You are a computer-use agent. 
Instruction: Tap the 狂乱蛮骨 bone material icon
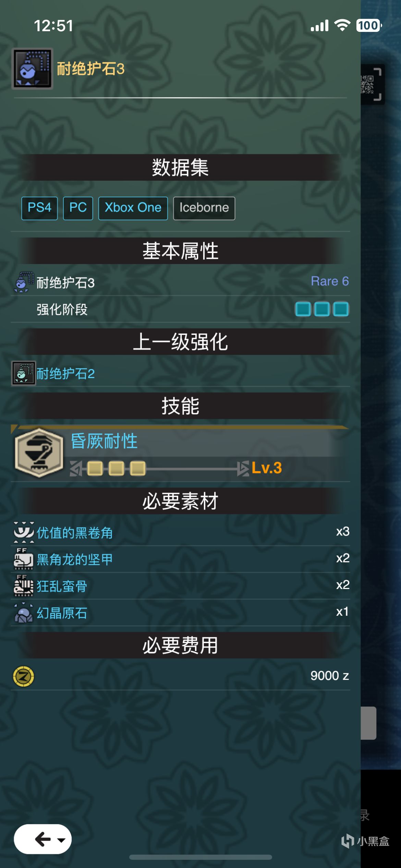pyautogui.click(x=23, y=586)
